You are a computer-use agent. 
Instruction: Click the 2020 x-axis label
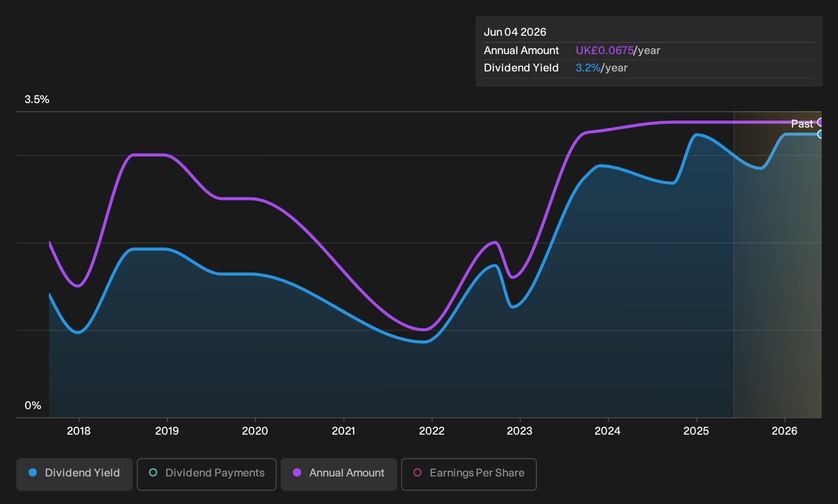click(x=255, y=431)
